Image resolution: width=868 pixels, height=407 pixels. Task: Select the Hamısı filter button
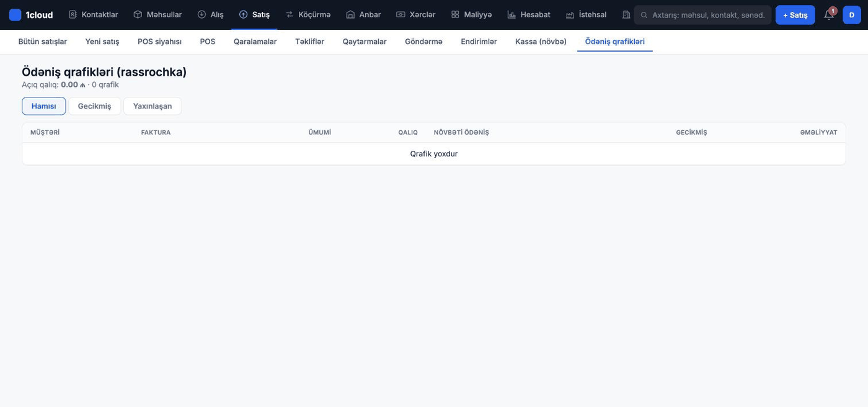tap(44, 106)
